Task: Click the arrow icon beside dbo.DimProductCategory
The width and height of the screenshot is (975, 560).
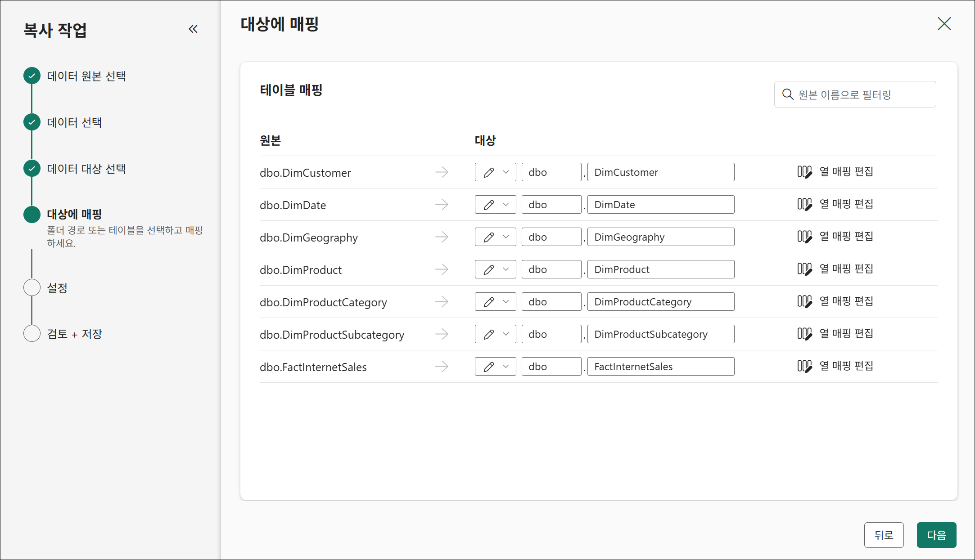Action: [x=442, y=301]
